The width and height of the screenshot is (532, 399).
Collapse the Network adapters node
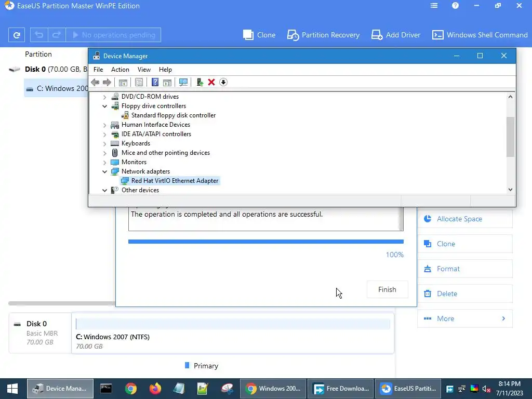click(105, 171)
